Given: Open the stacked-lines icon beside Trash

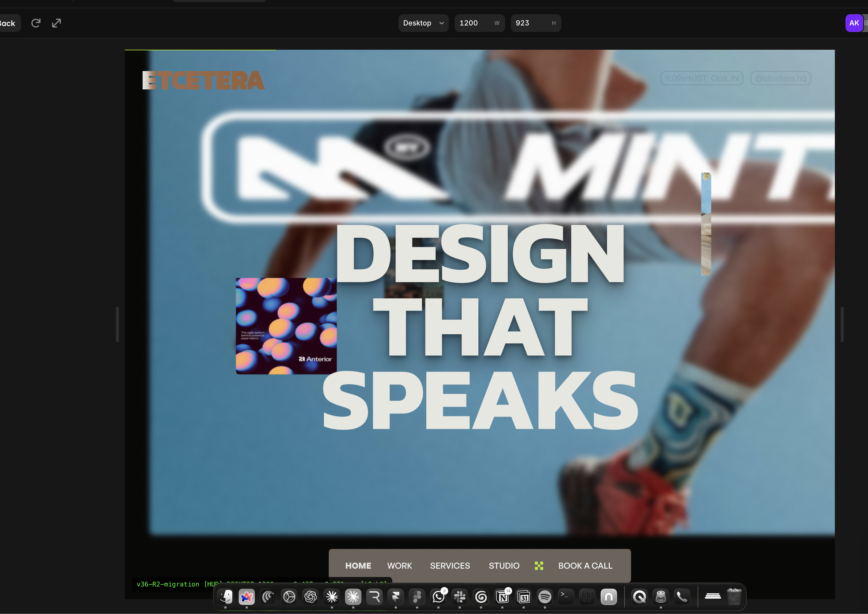Looking at the screenshot, I should pos(713,596).
